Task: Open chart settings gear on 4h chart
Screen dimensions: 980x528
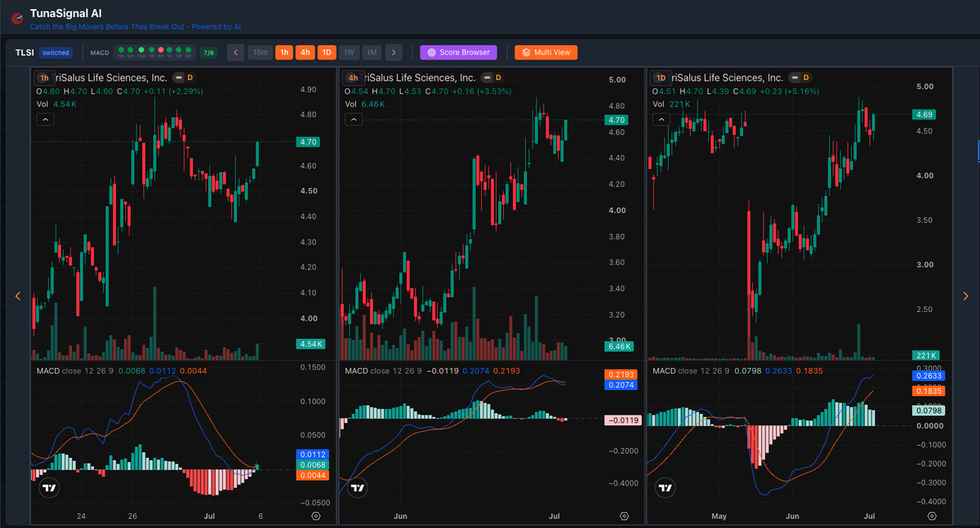Action: click(x=625, y=517)
